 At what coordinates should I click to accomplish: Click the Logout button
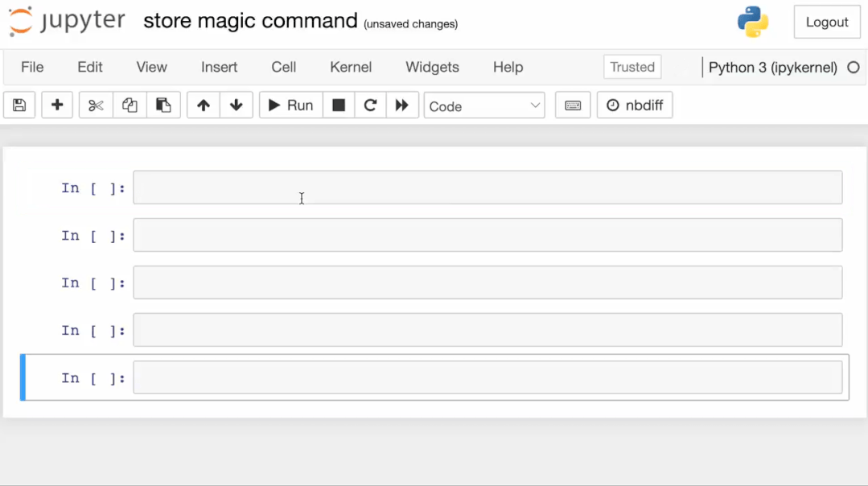point(827,23)
